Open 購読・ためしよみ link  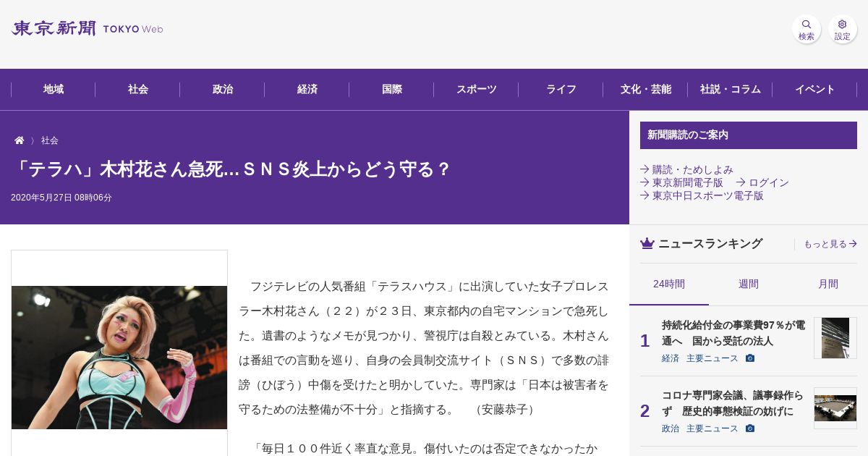[x=686, y=169]
